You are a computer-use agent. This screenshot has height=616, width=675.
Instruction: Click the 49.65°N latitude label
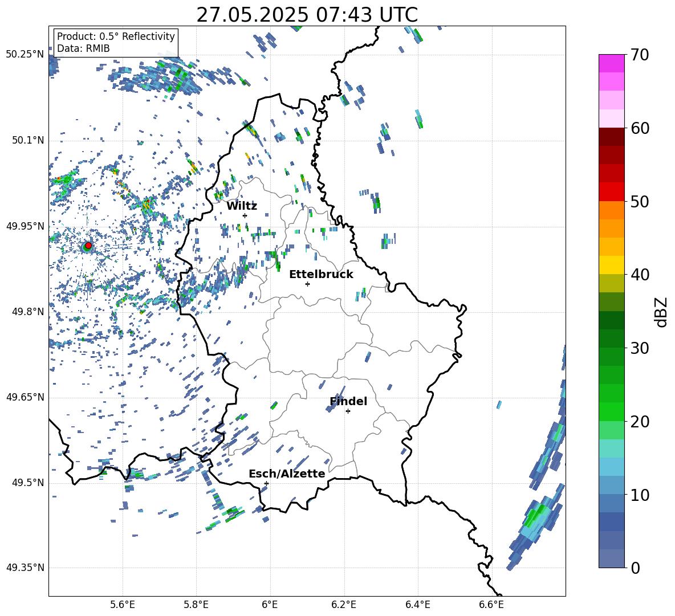pyautogui.click(x=25, y=397)
